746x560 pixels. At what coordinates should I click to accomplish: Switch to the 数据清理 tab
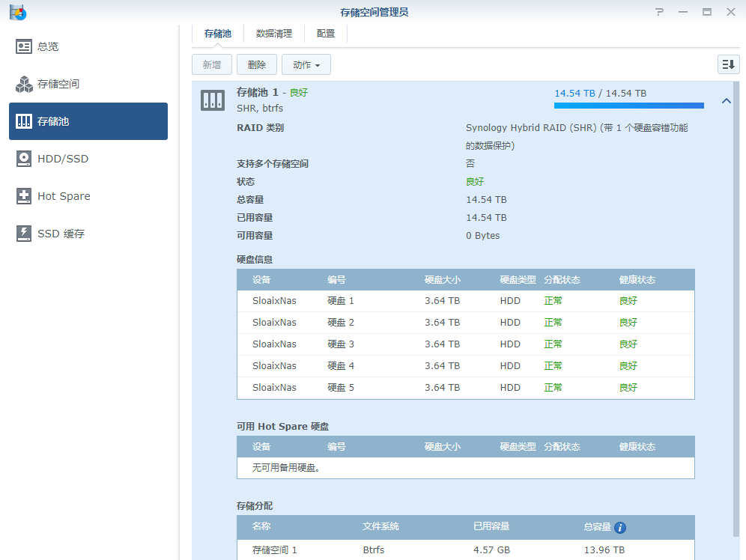click(x=274, y=34)
